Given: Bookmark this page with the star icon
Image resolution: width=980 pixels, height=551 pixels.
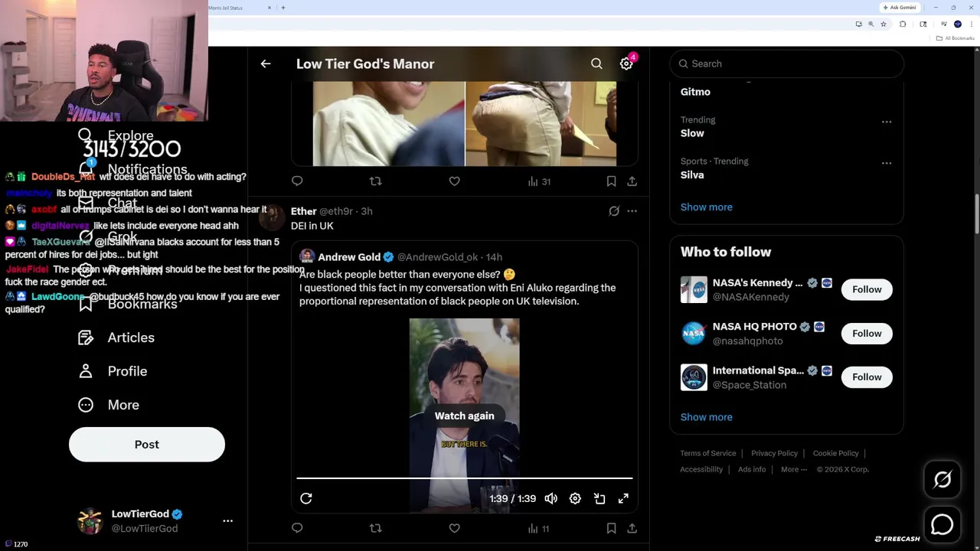Looking at the screenshot, I should (883, 24).
